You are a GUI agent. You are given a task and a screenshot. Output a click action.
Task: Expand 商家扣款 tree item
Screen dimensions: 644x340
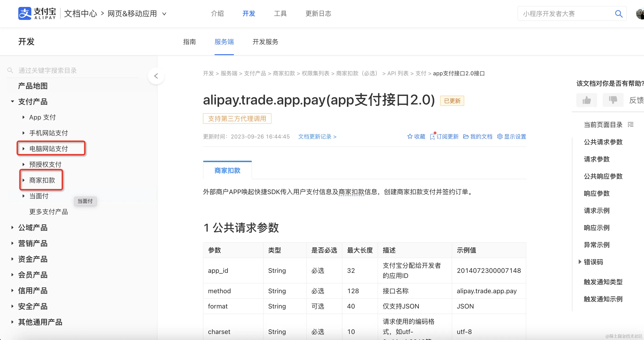coord(23,180)
